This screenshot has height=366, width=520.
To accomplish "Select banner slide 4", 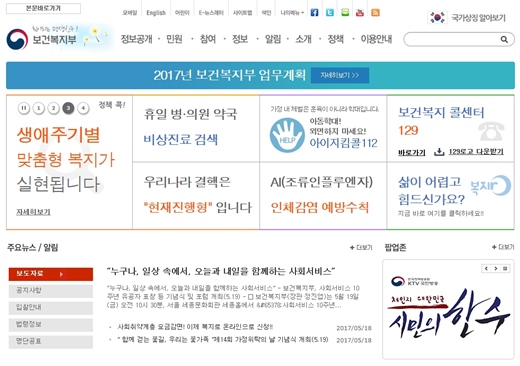I will click(x=83, y=108).
